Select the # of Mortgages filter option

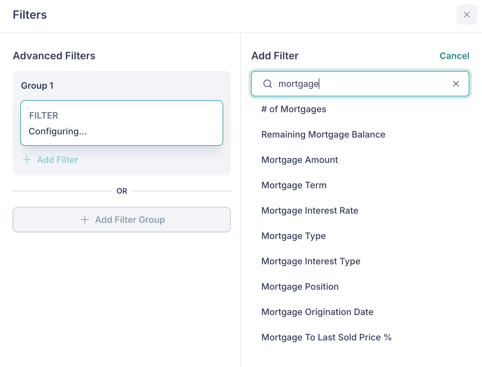pos(294,109)
